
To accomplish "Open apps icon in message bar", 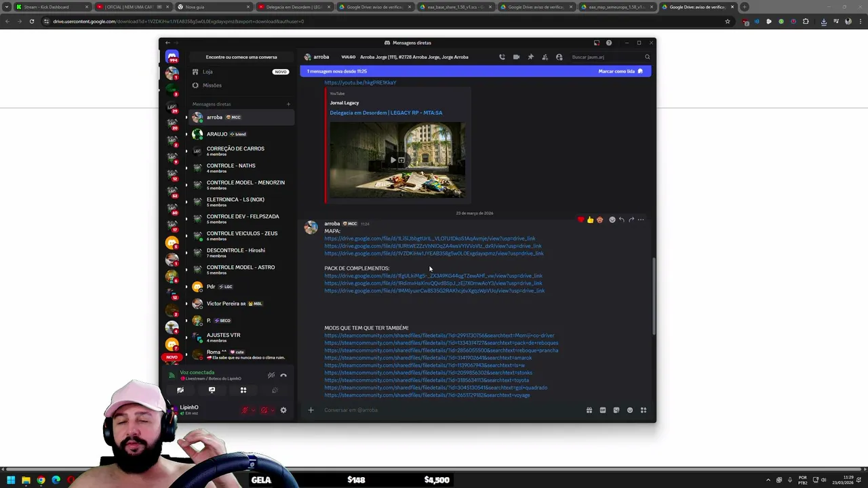I will click(643, 410).
